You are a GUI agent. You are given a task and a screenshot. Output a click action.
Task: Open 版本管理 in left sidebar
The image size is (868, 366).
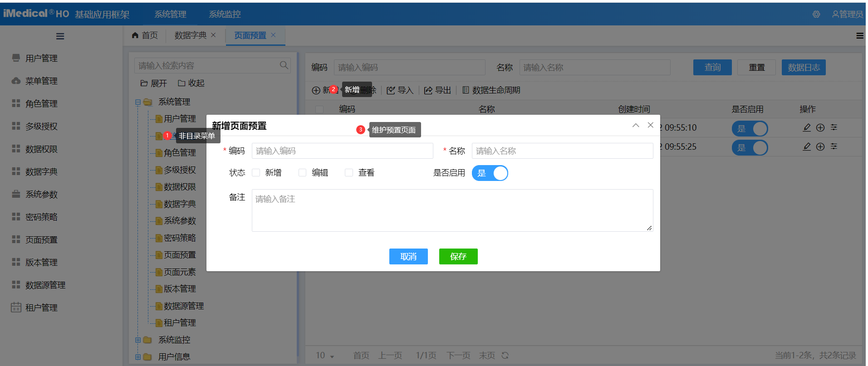(41, 262)
